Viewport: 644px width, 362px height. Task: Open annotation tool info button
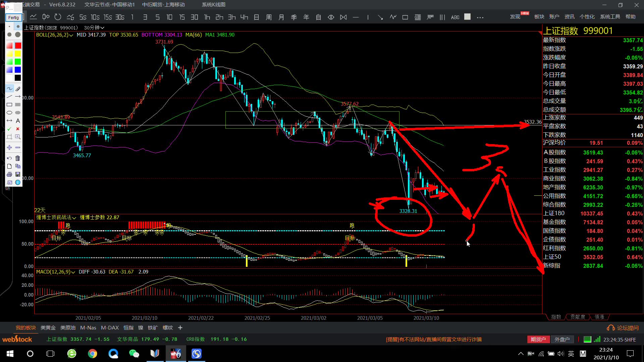pos(18,182)
